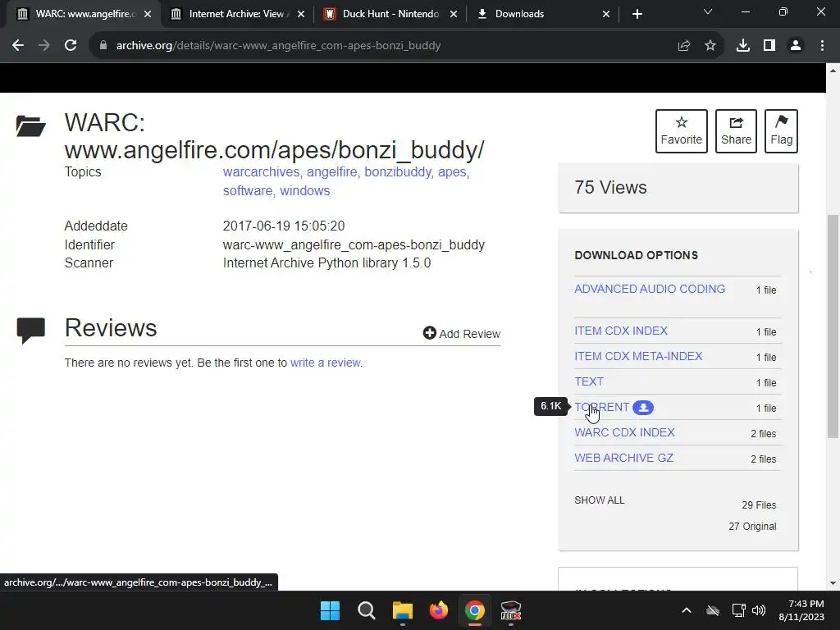Follow the write a review link
Viewport: 840px width, 630px height.
tap(325, 363)
